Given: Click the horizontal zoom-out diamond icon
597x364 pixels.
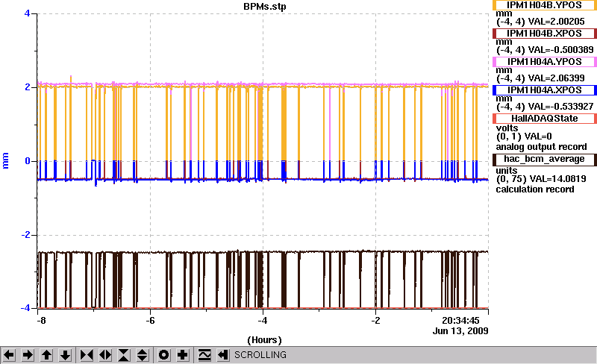Looking at the screenshot, I should click(105, 355).
